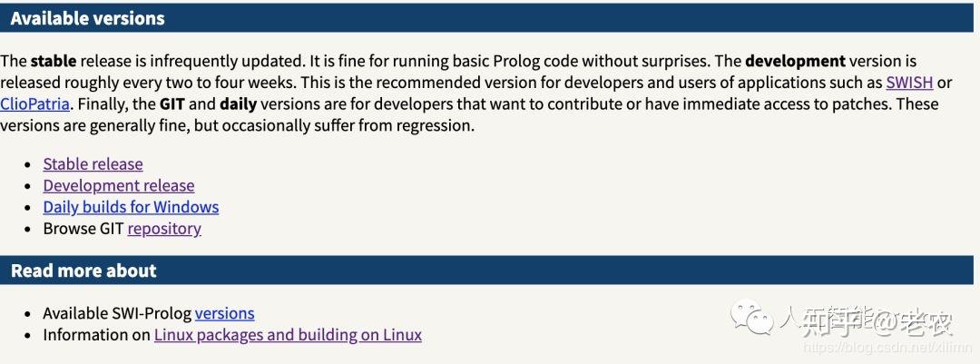Click the Available SWI-Prolog list text
Screen dimensions: 980x364
coord(117,313)
